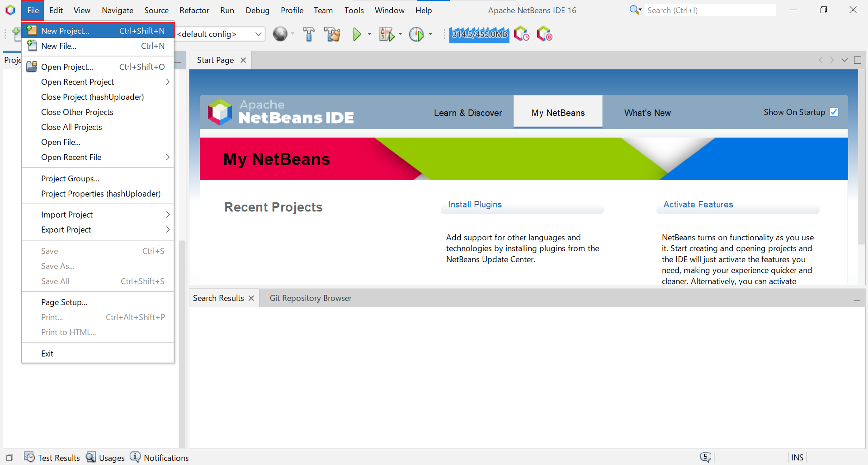Click the Usages icon at bottom
Viewport: 868px width, 465px height.
91,457
